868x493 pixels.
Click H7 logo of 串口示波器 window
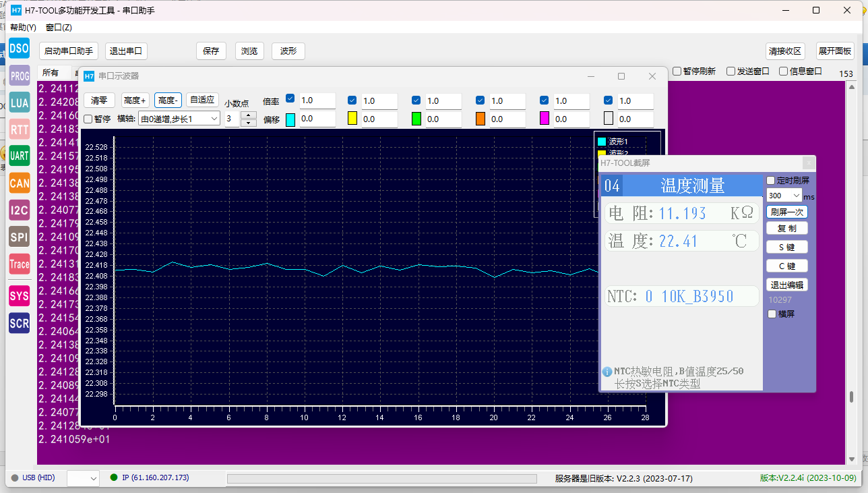[89, 76]
